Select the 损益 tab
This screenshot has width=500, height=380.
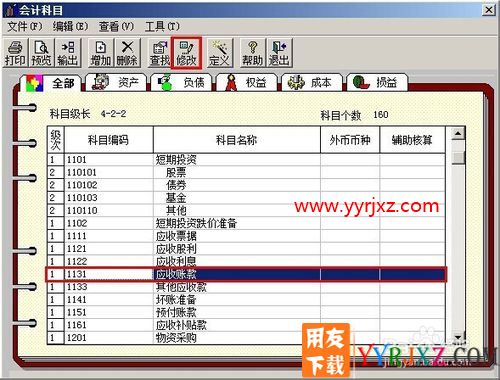pyautogui.click(x=377, y=82)
